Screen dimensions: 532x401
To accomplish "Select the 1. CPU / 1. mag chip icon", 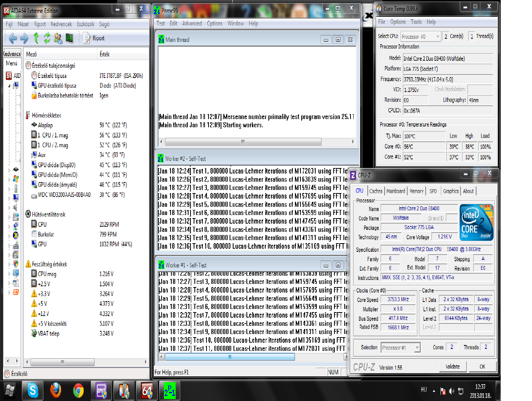I will click(34, 135).
